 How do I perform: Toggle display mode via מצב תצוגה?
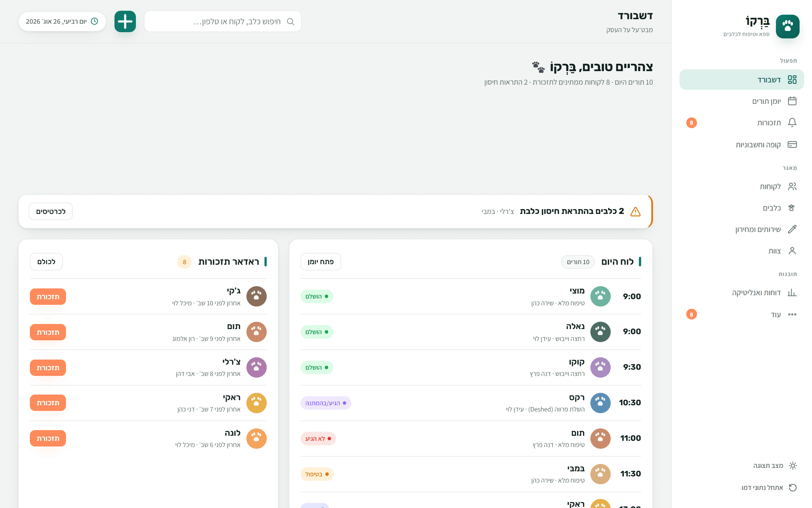coord(742,466)
